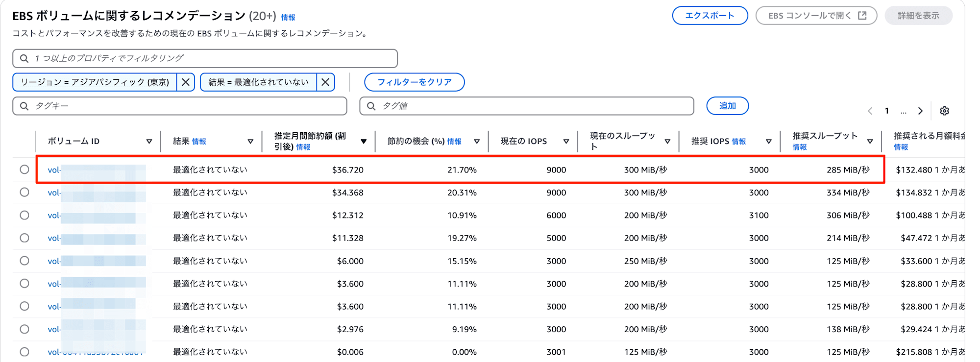Click the $215.808 monthly cost cell
Image resolution: width=980 pixels, height=362 pixels.
tap(914, 352)
